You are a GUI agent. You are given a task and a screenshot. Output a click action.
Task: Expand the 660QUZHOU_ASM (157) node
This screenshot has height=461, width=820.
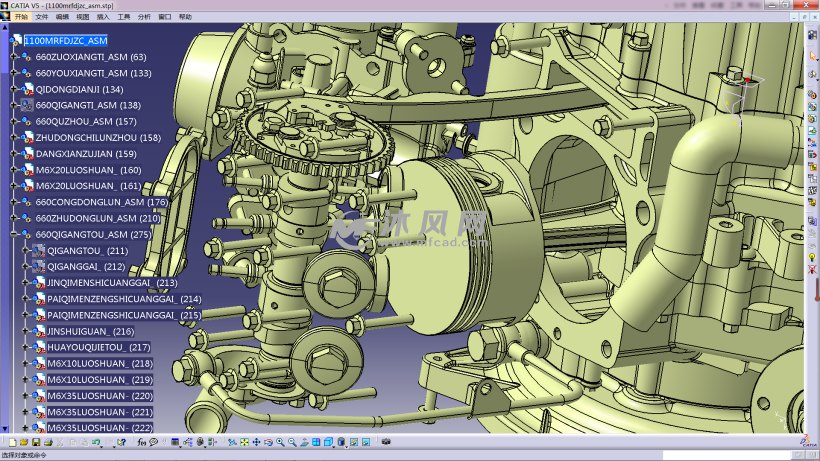[x=14, y=122]
